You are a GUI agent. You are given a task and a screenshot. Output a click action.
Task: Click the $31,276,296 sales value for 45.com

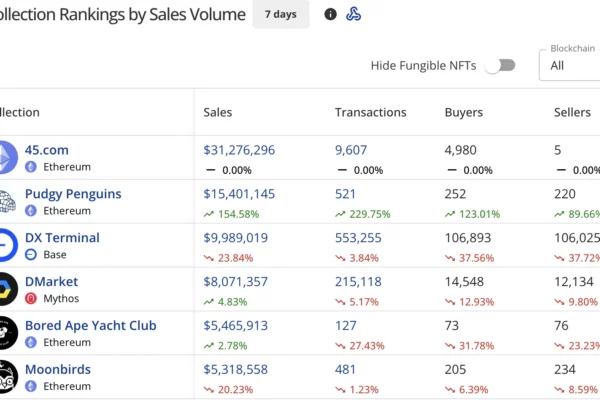pyautogui.click(x=239, y=150)
